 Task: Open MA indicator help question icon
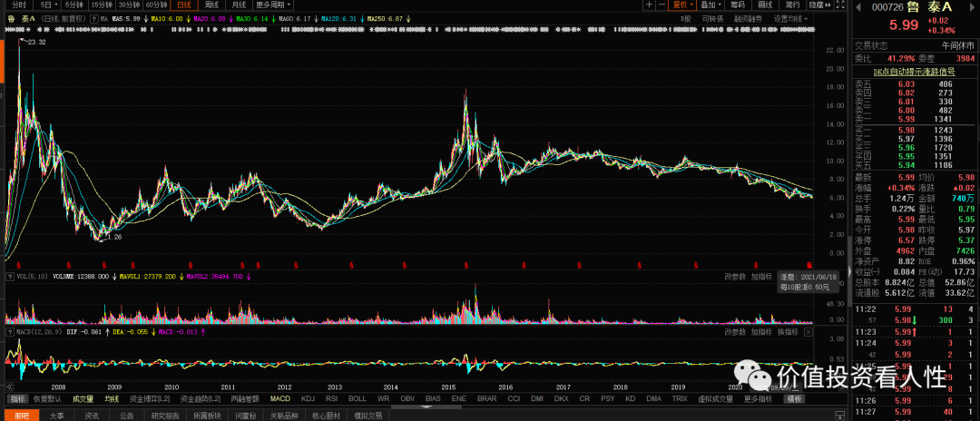93,19
